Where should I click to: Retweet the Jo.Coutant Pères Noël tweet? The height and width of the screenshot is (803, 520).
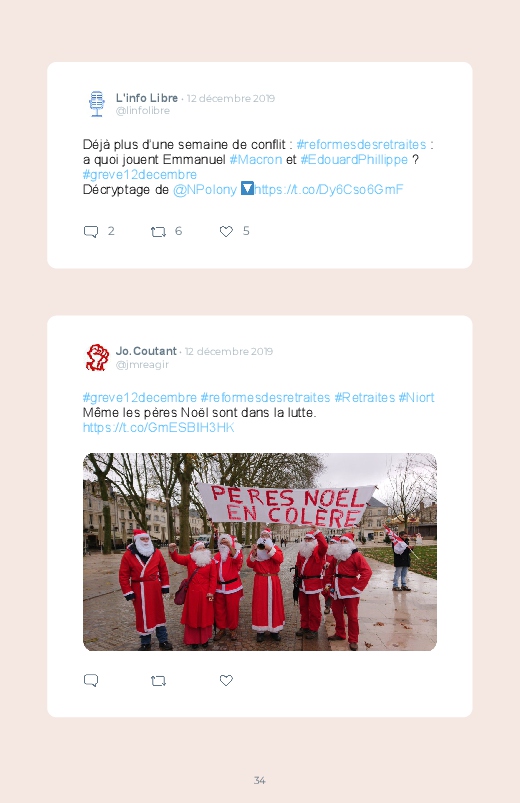[158, 681]
